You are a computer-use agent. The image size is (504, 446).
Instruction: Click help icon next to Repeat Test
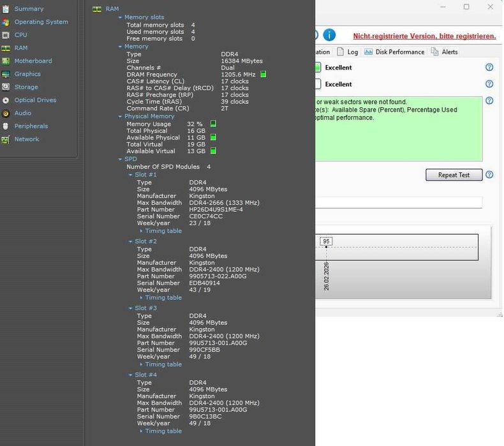pos(489,175)
